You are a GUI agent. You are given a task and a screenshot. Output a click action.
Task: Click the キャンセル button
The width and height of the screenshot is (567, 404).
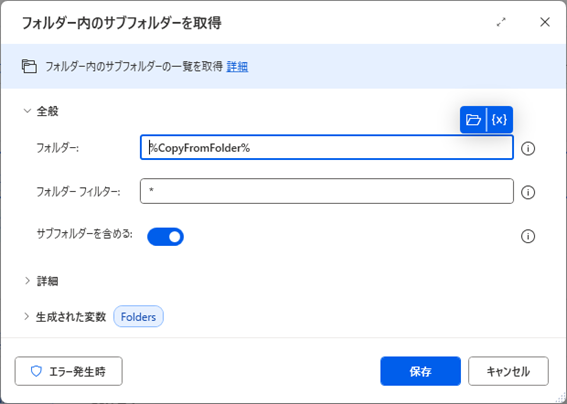(x=508, y=371)
